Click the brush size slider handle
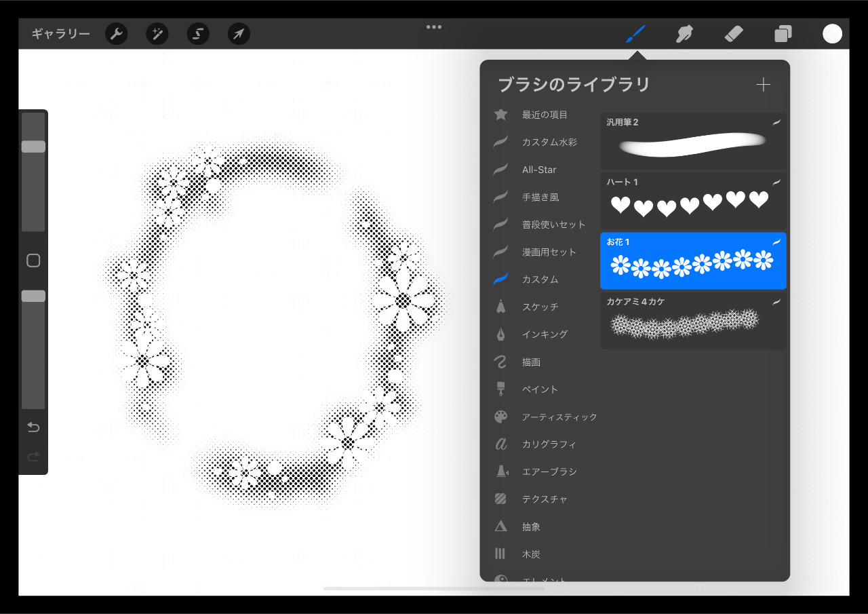Screen dimensions: 868x614 pos(33,147)
